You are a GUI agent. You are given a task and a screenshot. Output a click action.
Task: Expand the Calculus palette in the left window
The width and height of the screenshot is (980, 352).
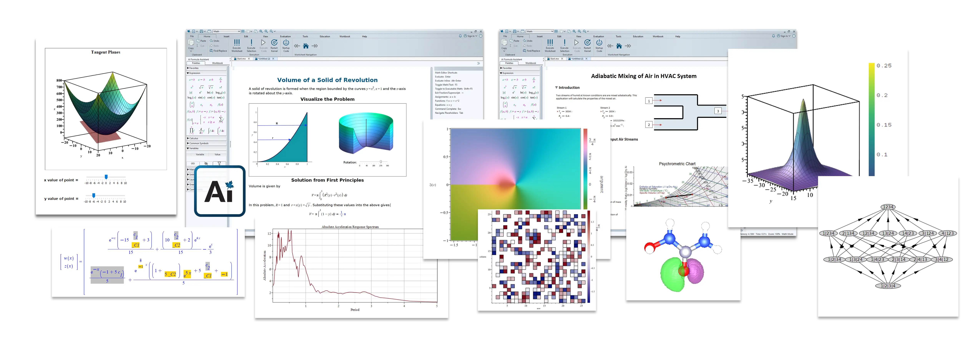(x=193, y=138)
